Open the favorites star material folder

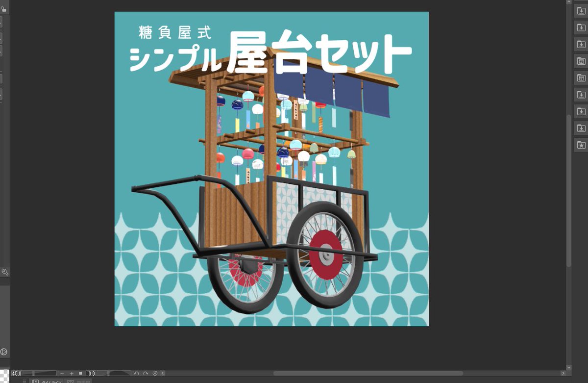tap(581, 145)
